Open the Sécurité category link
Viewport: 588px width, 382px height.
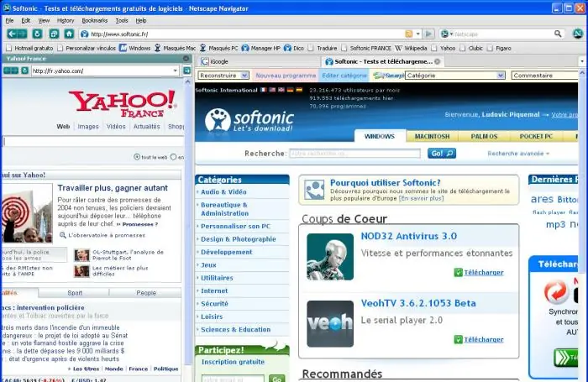click(214, 304)
